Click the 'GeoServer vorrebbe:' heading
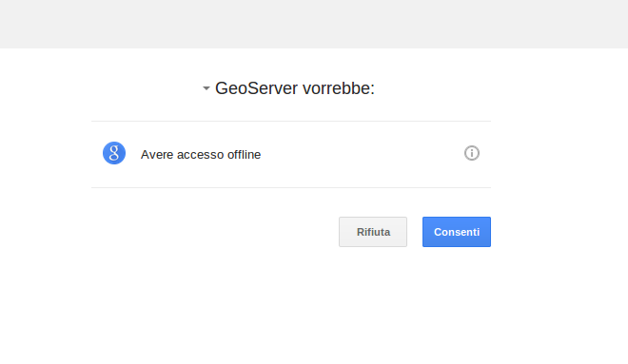628x364 pixels. pos(295,88)
